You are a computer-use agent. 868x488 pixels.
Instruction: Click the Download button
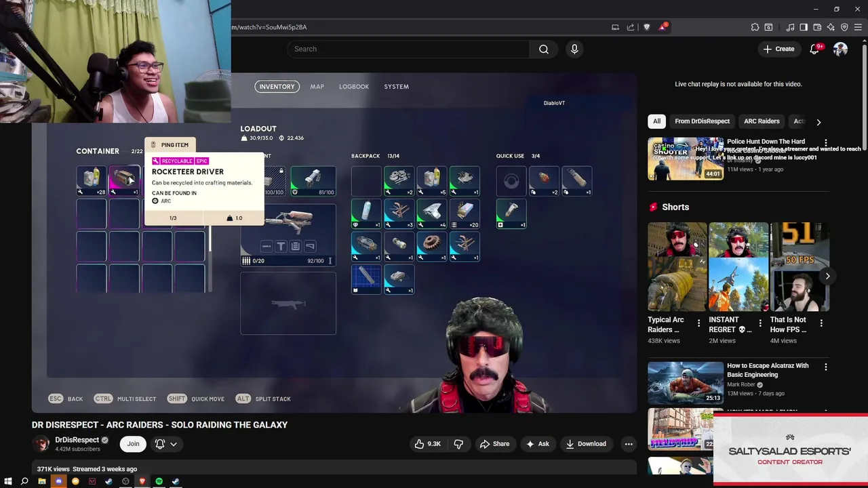pos(586,444)
